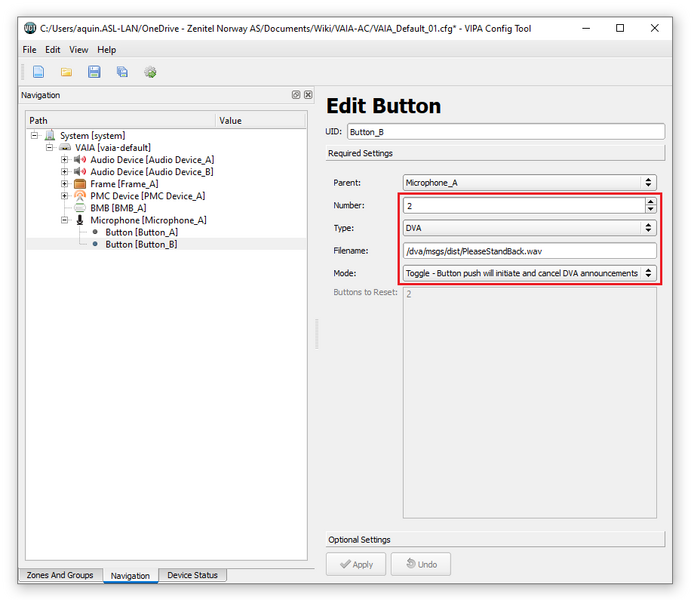Click into the Filename input field
Image resolution: width=691 pixels, height=600 pixels.
point(529,251)
